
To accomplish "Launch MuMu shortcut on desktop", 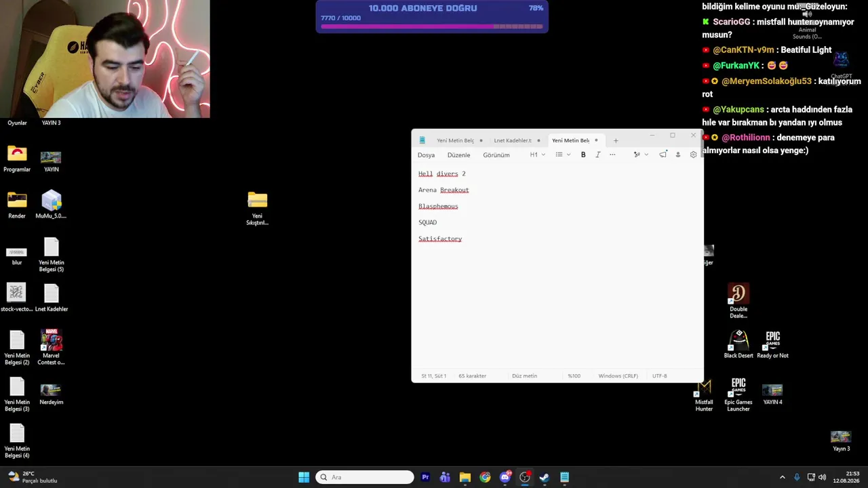I will point(52,205).
